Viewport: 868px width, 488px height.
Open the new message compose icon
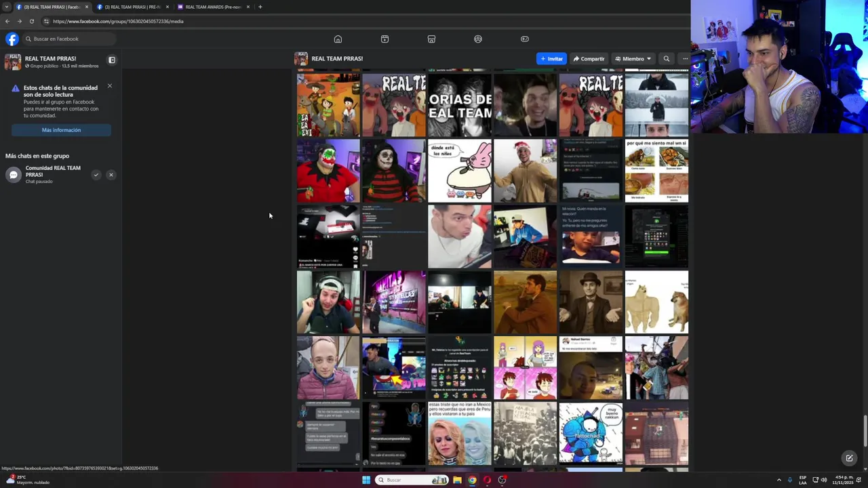pos(849,458)
